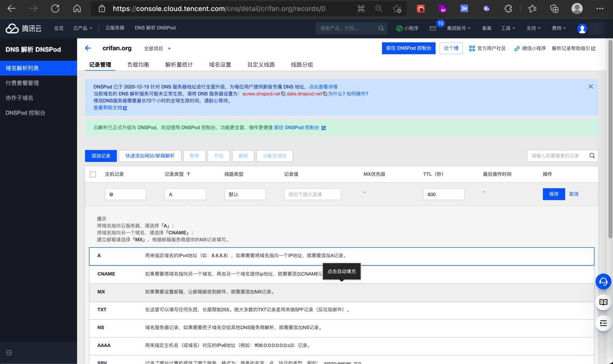
Task: Copy screw.dnspod.net with copy icon
Action: [x=283, y=94]
